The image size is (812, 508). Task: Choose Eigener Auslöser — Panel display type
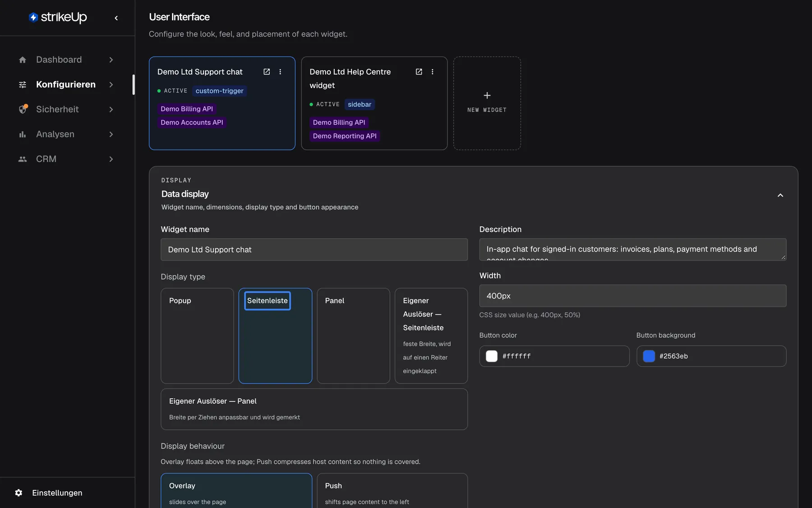[x=314, y=409]
